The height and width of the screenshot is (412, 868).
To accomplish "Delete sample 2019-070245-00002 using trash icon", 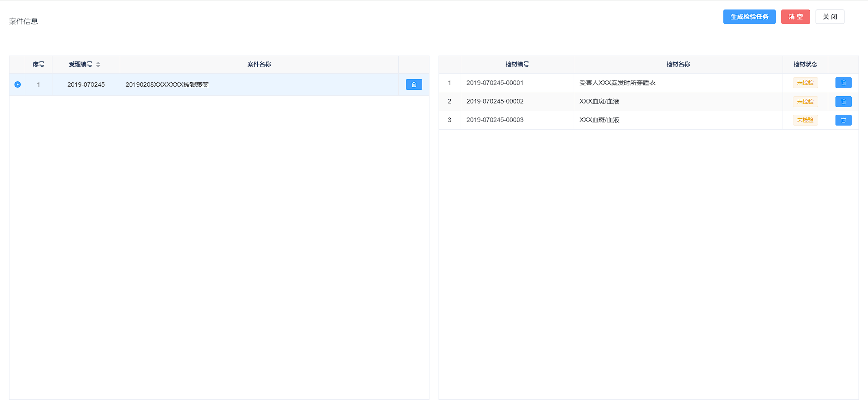I will click(x=843, y=102).
